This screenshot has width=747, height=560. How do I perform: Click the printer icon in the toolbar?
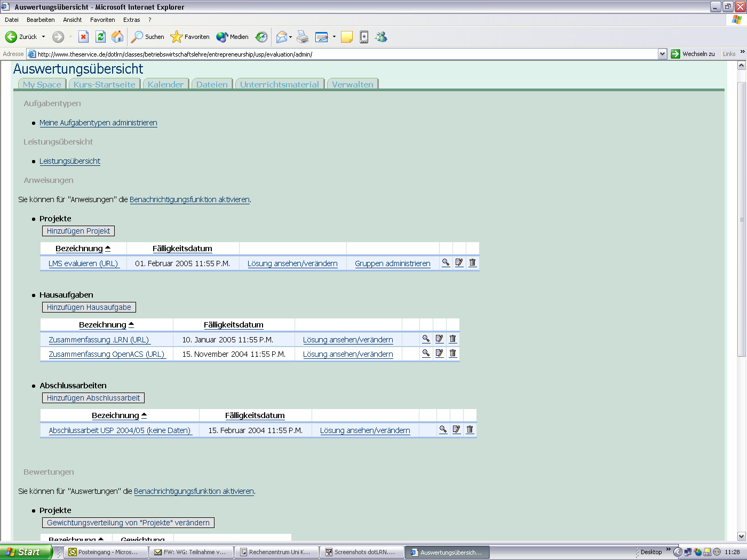(303, 37)
